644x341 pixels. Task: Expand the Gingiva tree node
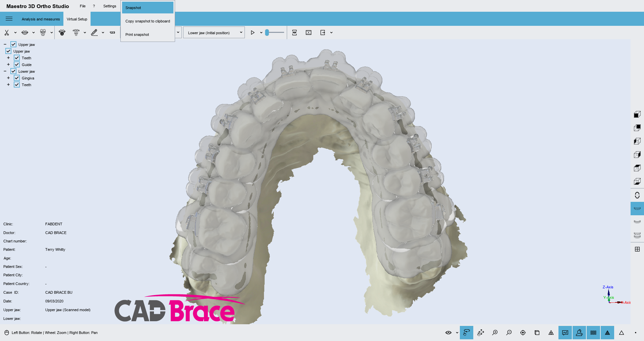point(8,78)
